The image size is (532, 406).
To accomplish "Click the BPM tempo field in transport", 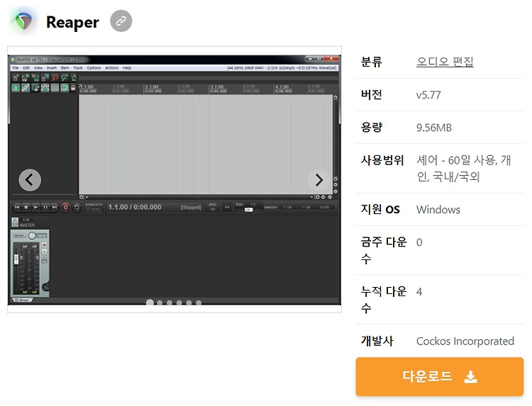I will click(212, 207).
